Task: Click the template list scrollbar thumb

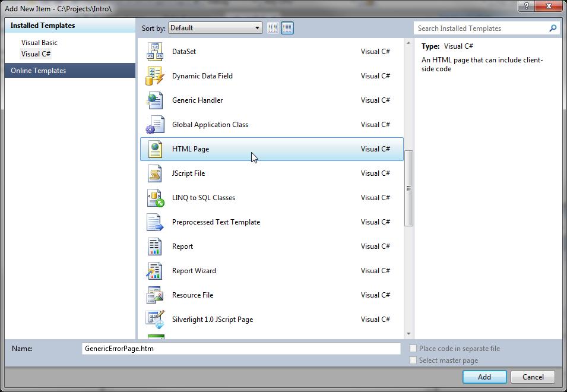Action: pyautogui.click(x=408, y=188)
